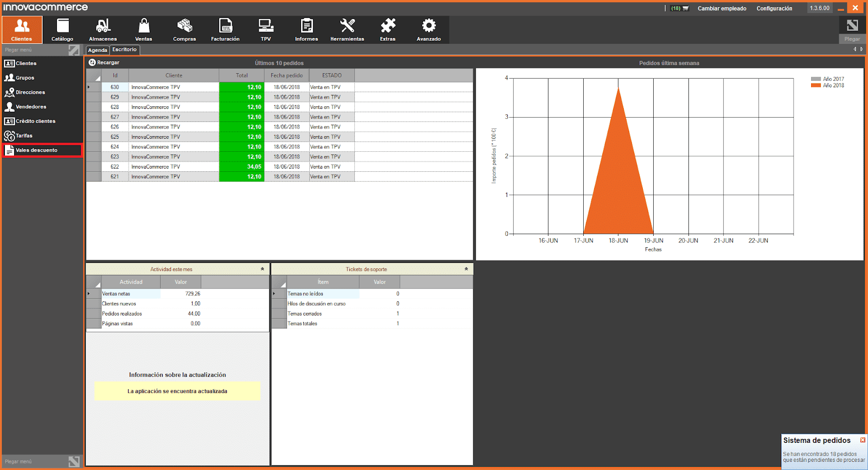
Task: Collapse the Actividad este mes panel
Action: point(263,269)
